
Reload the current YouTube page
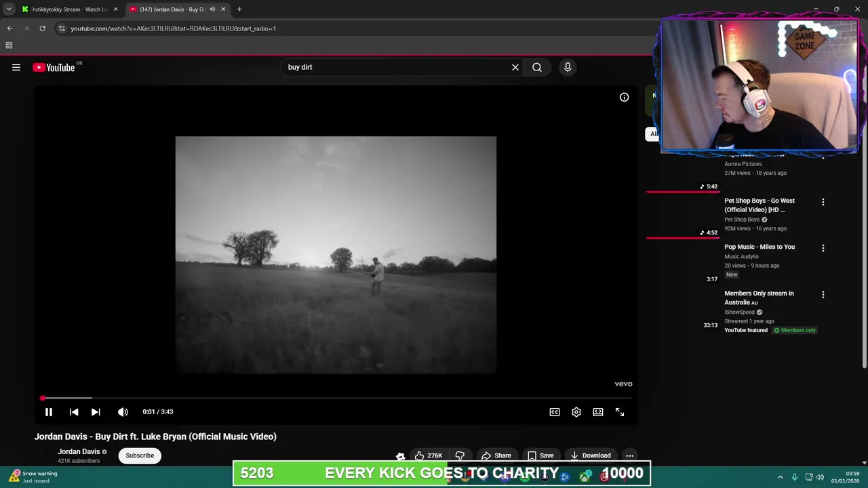click(42, 28)
